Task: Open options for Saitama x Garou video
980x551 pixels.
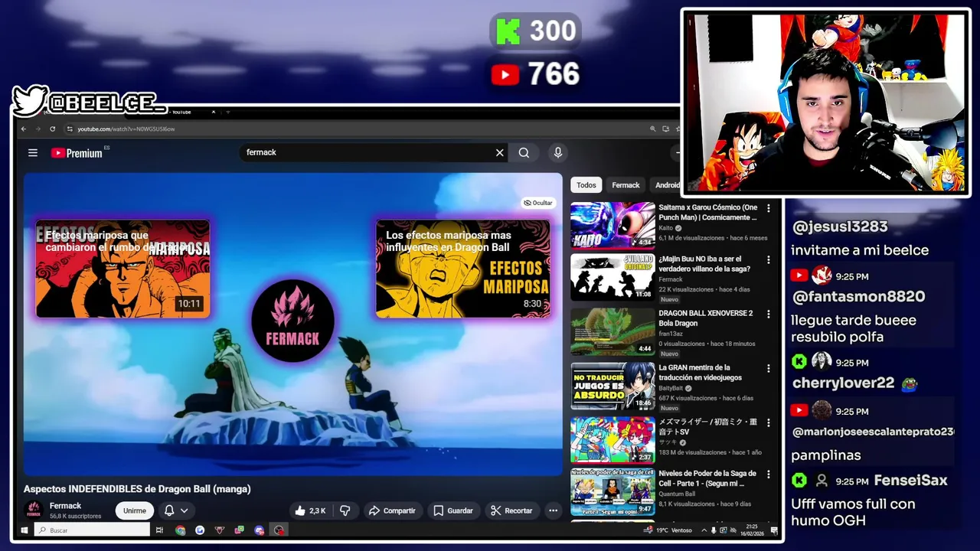Action: pos(769,209)
